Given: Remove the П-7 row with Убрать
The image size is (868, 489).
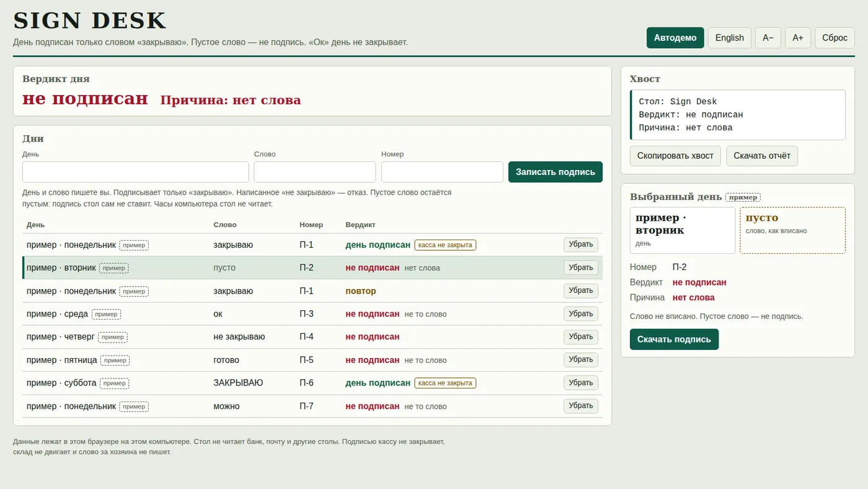Looking at the screenshot, I should point(581,406).
